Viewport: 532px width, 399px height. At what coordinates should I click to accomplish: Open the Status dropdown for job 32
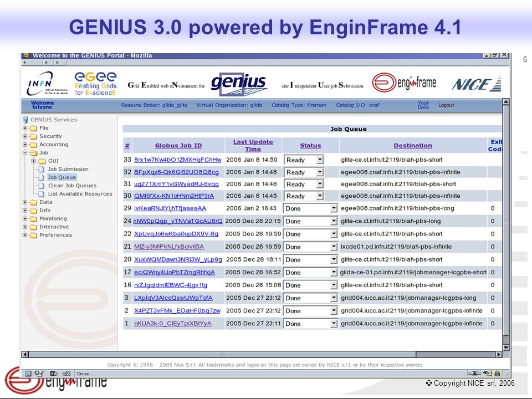click(320, 172)
